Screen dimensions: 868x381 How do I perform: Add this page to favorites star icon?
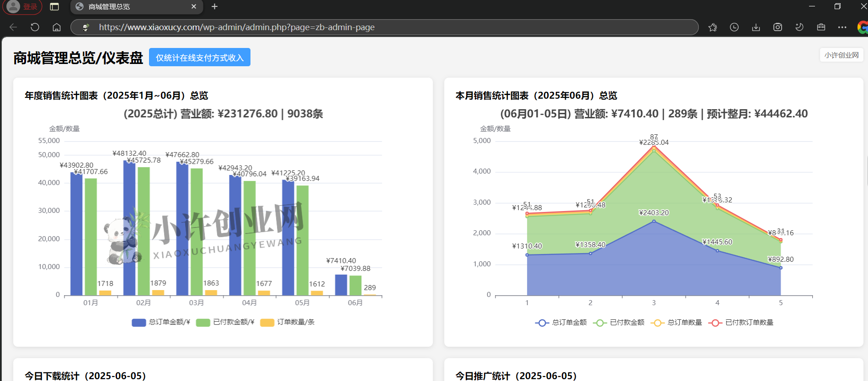(713, 27)
